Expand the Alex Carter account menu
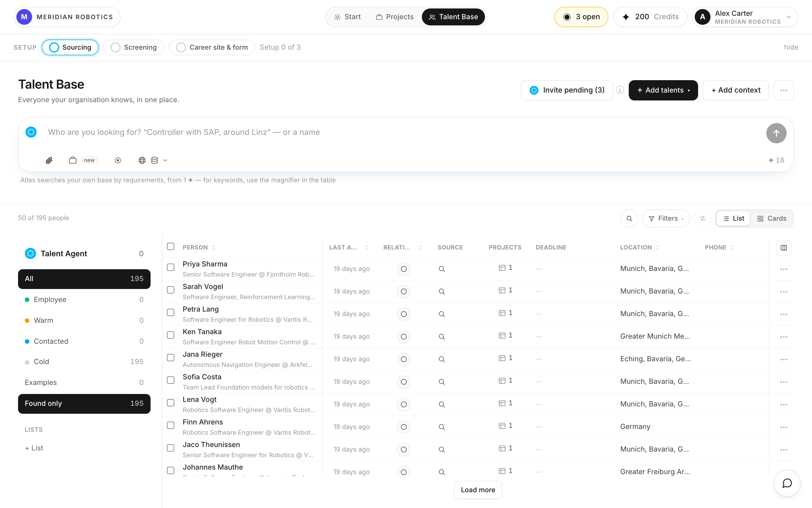This screenshot has height=508, width=812. (x=745, y=17)
